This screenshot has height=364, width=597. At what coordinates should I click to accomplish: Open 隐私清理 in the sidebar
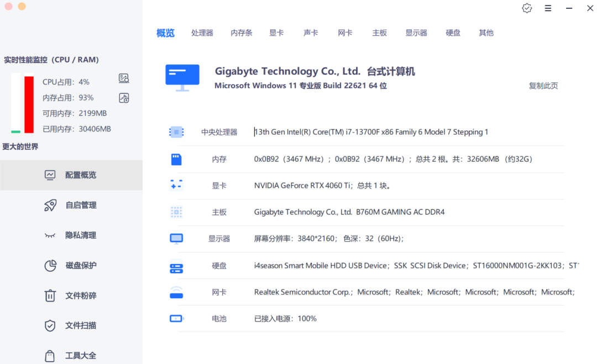(71, 235)
